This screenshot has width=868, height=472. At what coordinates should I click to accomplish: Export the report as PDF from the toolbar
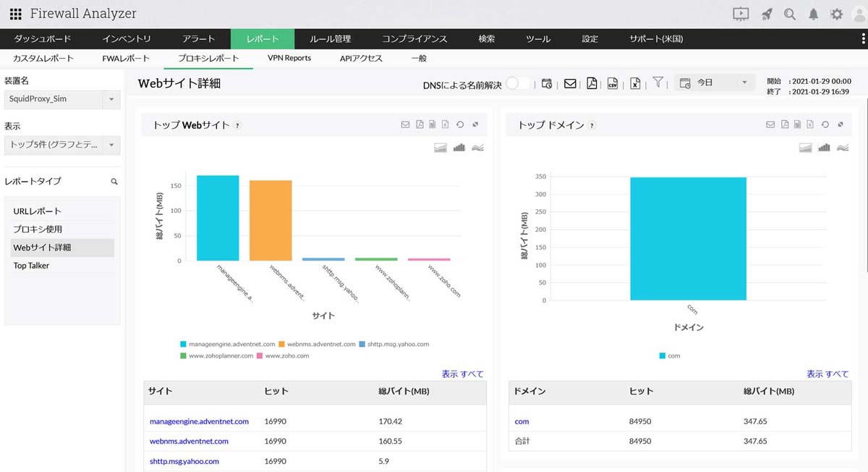click(x=592, y=83)
